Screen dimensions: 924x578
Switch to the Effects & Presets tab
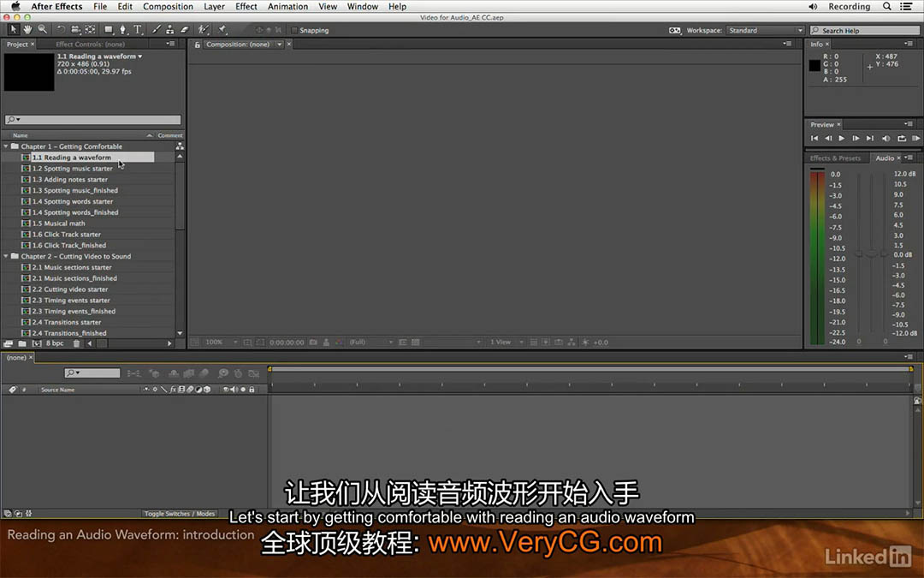pyautogui.click(x=835, y=158)
